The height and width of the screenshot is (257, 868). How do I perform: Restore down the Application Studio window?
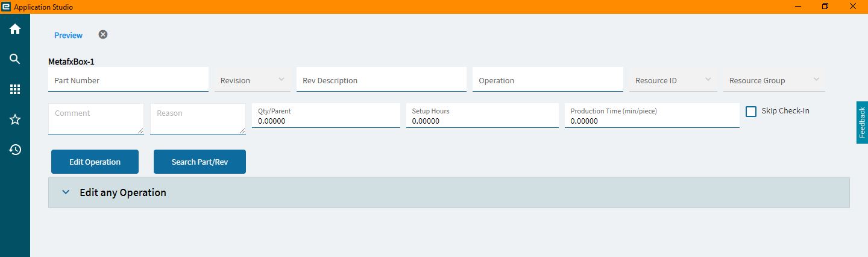(825, 7)
